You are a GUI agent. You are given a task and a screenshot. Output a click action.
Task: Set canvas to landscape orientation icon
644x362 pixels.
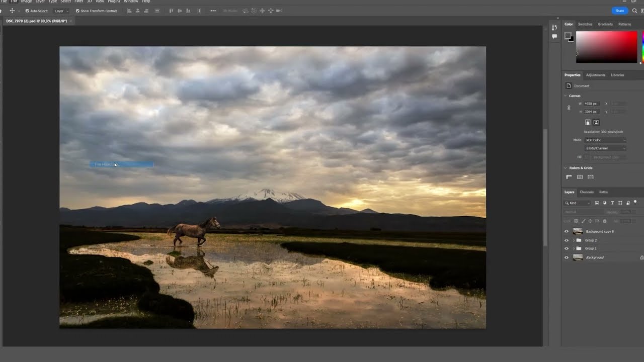pos(596,122)
